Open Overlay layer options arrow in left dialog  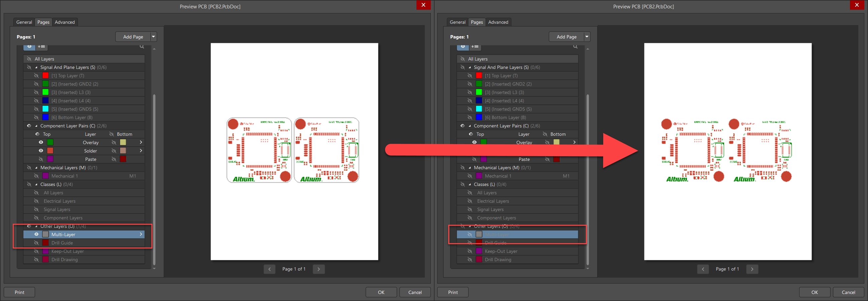(x=141, y=142)
